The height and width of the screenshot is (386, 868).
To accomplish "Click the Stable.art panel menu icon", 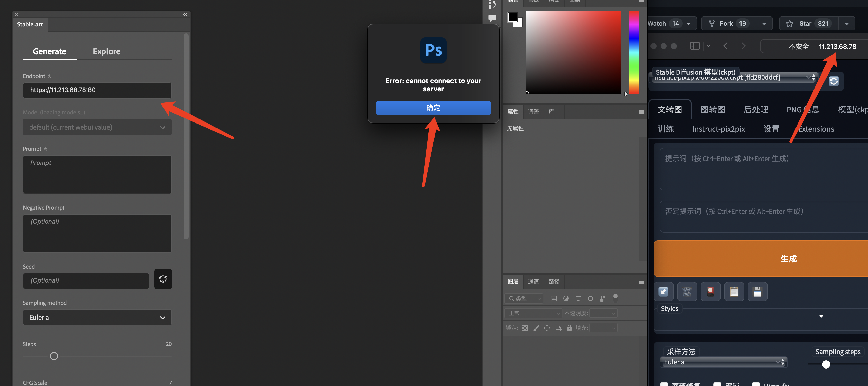I will pos(185,25).
